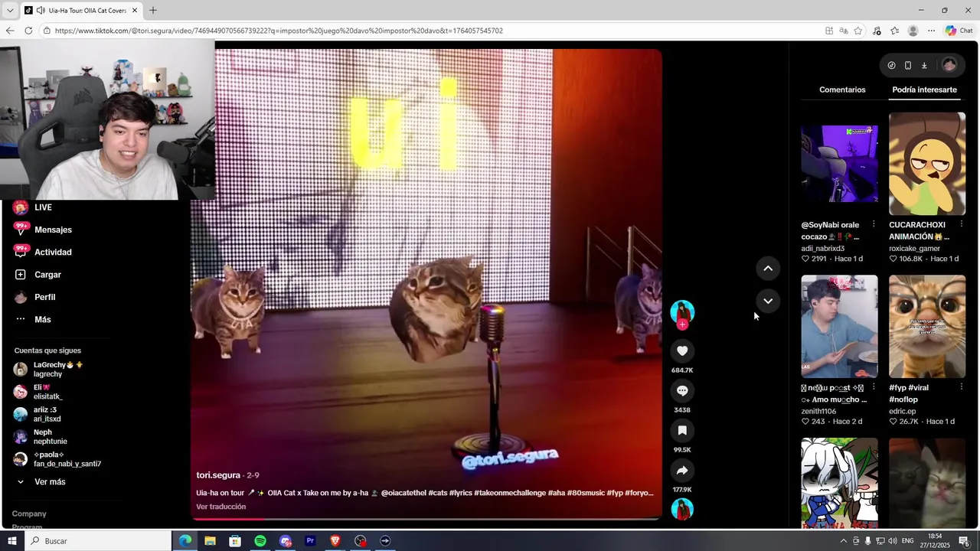Open the zenith1106 video thumbnail
Viewport: 980px width, 551px height.
click(839, 327)
